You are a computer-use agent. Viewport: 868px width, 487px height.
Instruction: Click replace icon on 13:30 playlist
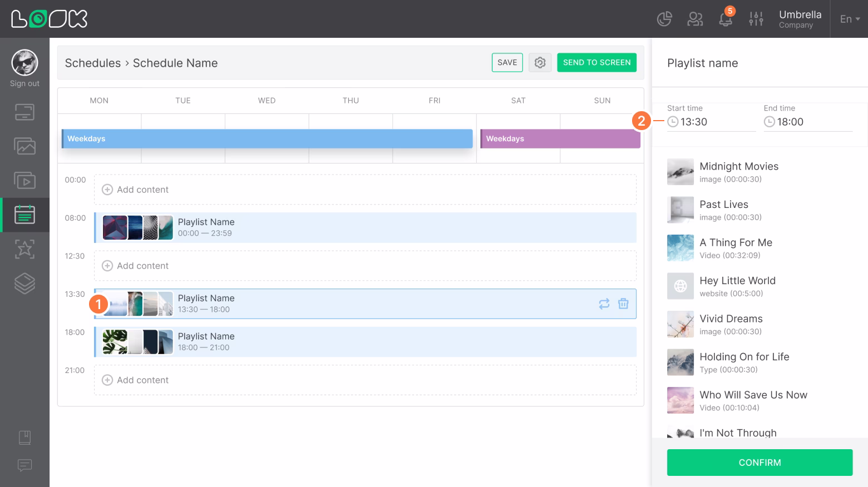coord(604,304)
